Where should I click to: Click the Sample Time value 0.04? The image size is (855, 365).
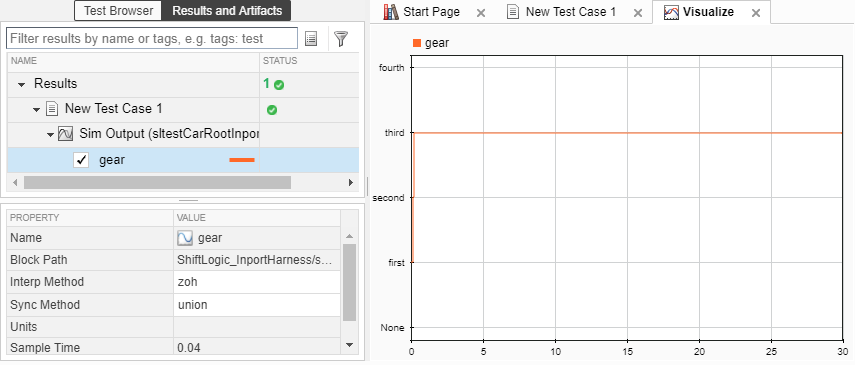[257, 348]
